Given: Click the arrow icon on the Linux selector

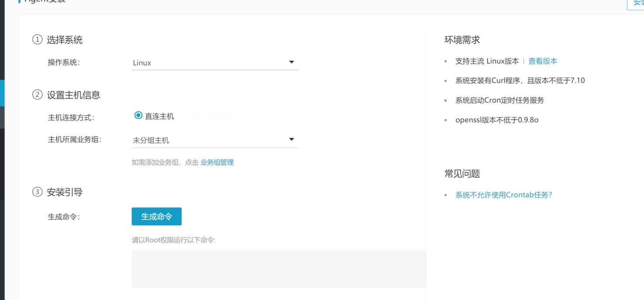Looking at the screenshot, I should tap(291, 62).
